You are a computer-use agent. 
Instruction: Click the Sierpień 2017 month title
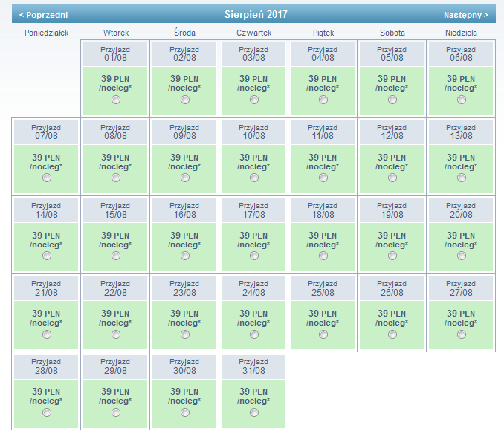[256, 14]
